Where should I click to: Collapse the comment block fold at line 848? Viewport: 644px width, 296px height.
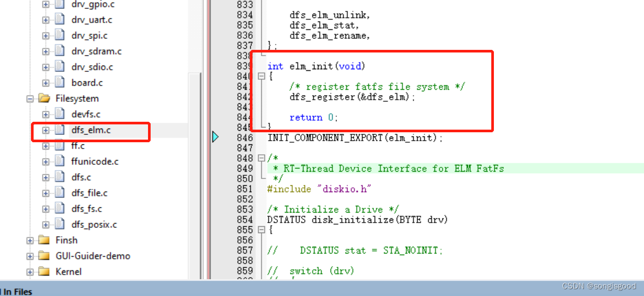261,158
